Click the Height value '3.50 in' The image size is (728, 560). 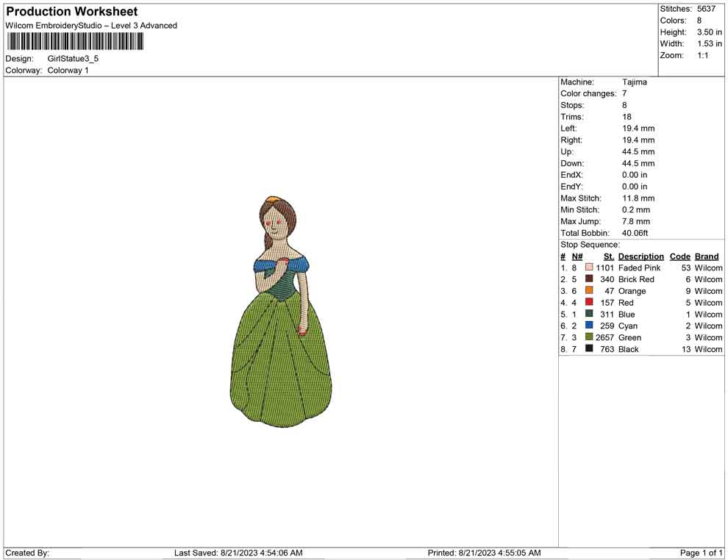click(x=710, y=32)
